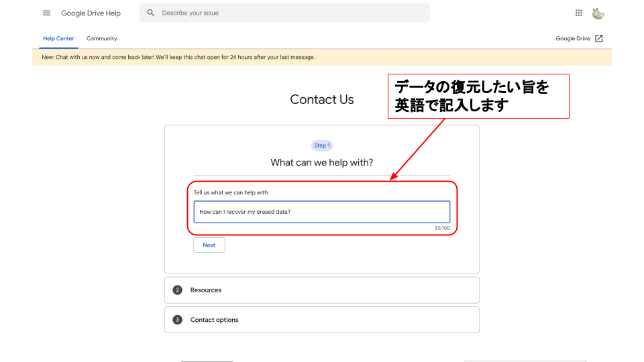Switch to the Community tab
The width and height of the screenshot is (644, 362).
point(101,39)
